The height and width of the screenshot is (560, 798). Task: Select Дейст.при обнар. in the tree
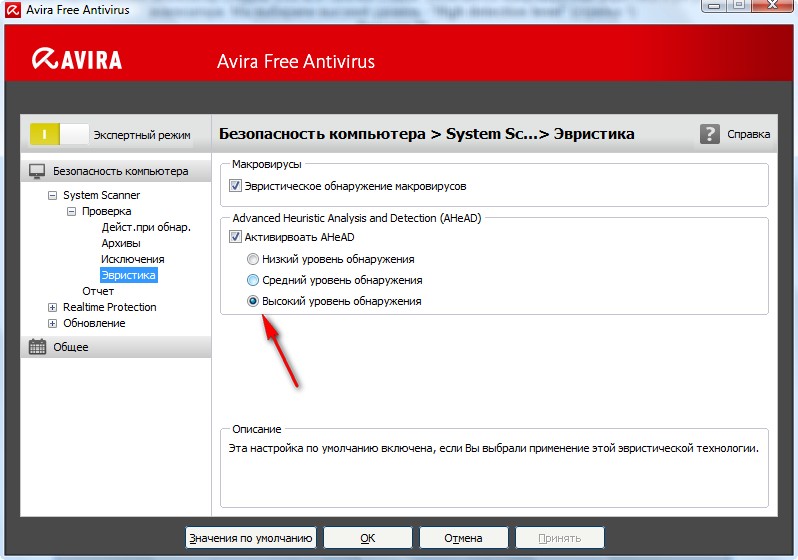coord(146,227)
